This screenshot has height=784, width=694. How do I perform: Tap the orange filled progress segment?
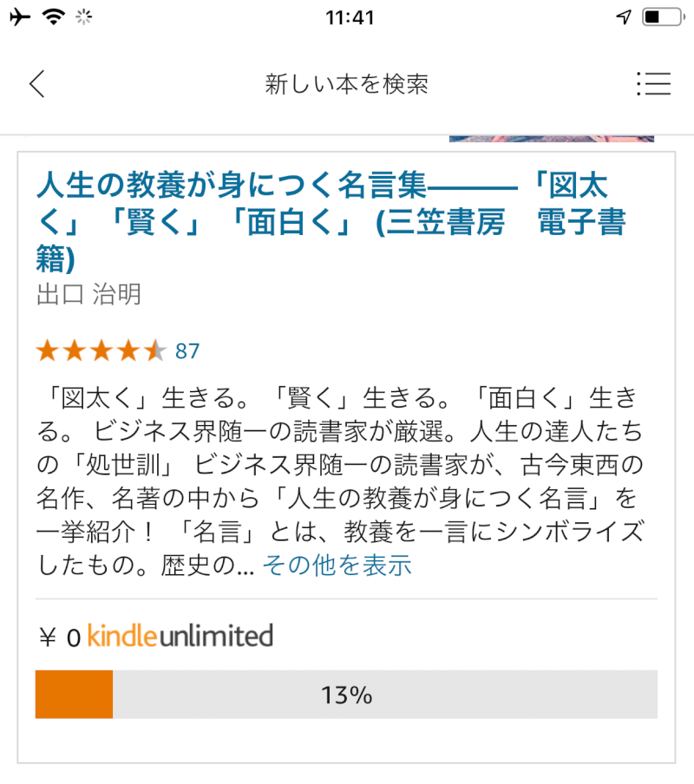coord(74,695)
